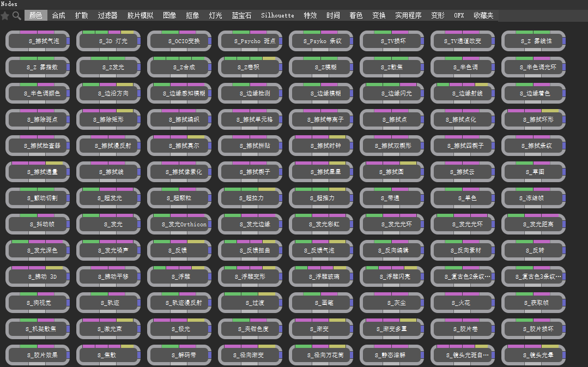588x367 pixels.
Task: Click the S_Psycho 斑点 node
Action: (x=250, y=41)
